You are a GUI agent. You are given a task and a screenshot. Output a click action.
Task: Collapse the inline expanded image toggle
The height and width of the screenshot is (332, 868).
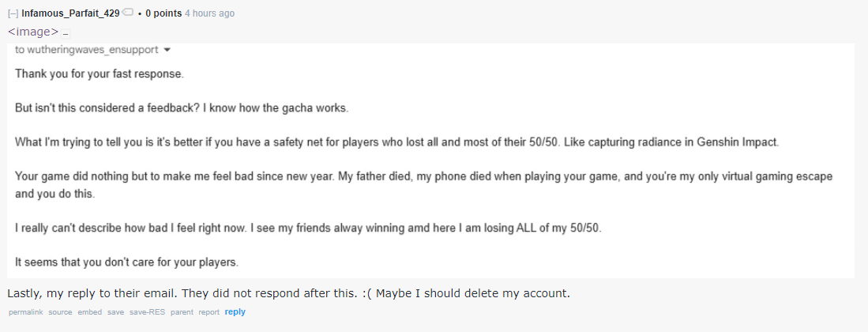65,32
